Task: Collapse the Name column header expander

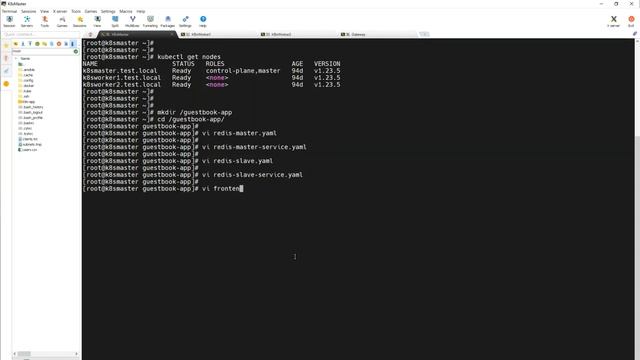Action: click(x=16, y=59)
